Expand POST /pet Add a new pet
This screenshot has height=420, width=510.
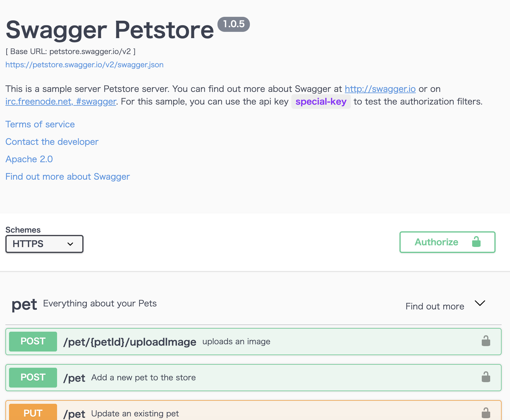tap(74, 378)
